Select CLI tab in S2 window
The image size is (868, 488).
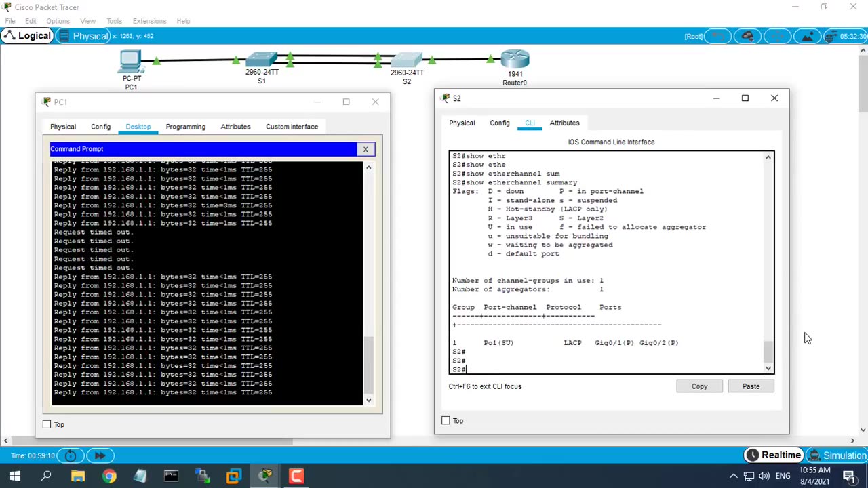pyautogui.click(x=530, y=123)
